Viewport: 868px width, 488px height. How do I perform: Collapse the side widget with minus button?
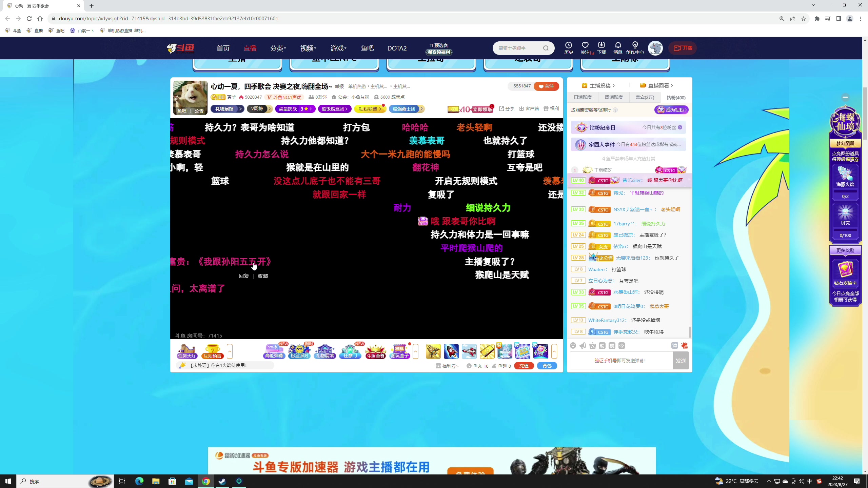coord(845,97)
